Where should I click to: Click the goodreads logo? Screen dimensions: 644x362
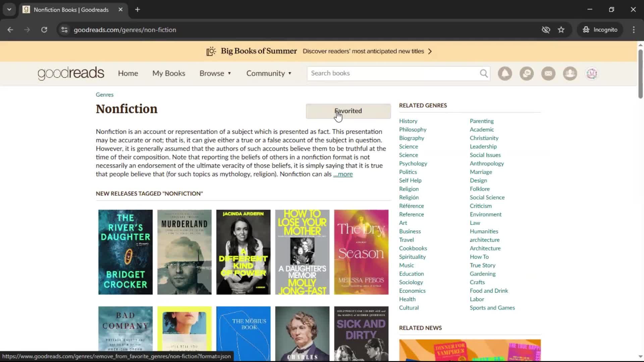coord(71,73)
